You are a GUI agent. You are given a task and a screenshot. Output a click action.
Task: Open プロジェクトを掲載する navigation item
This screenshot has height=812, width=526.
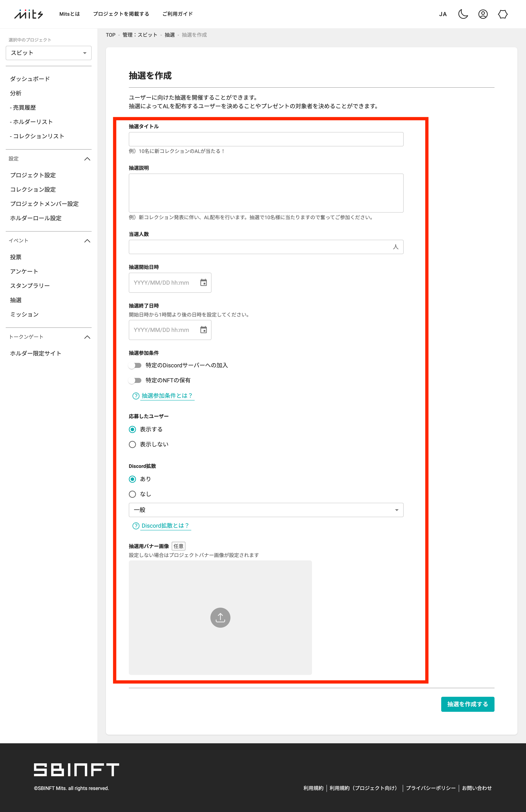[121, 14]
